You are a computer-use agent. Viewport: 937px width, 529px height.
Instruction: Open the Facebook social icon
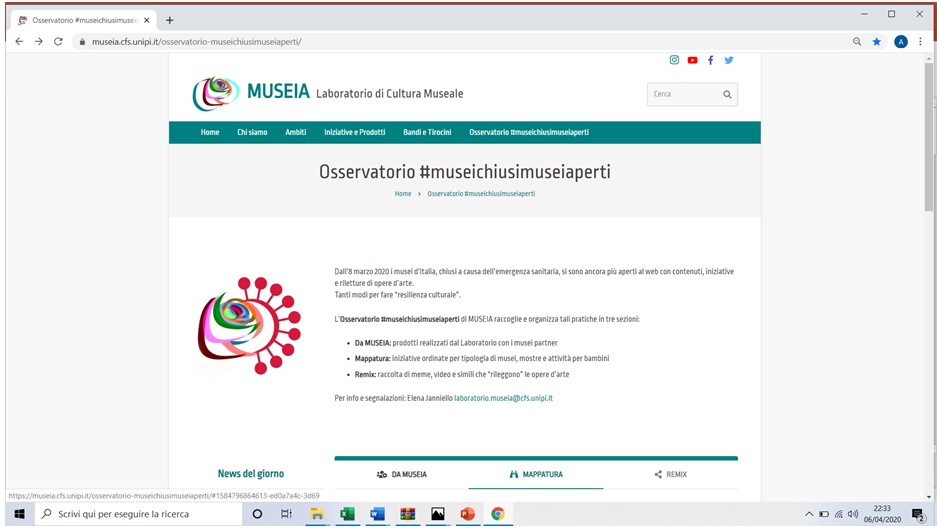click(x=711, y=60)
